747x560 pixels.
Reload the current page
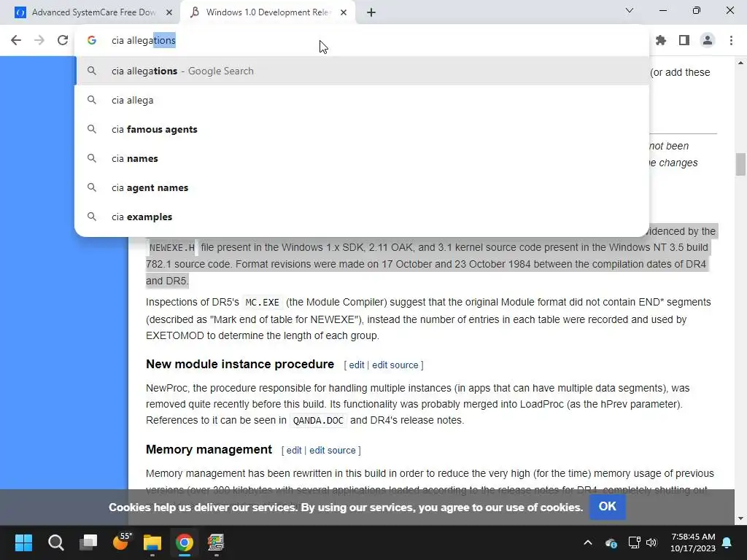63,41
